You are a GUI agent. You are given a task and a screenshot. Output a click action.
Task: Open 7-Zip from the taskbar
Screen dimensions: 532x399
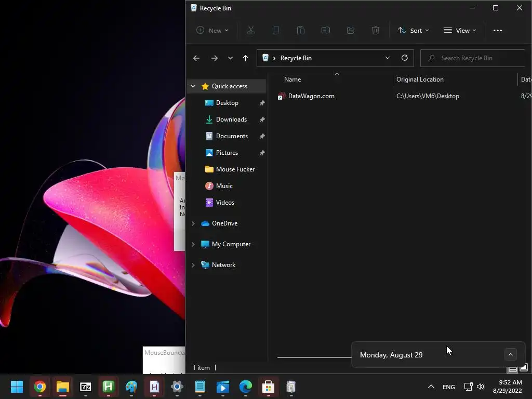tap(86, 387)
